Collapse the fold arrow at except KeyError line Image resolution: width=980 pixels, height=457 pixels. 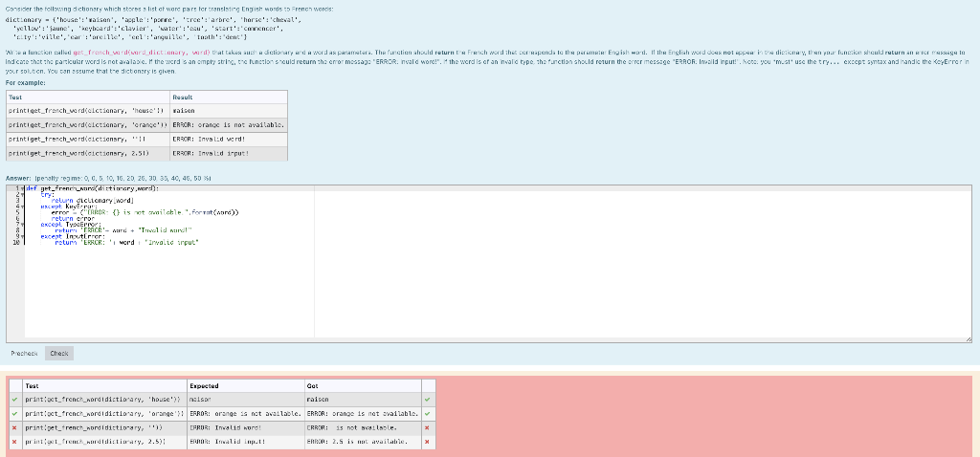click(23, 207)
